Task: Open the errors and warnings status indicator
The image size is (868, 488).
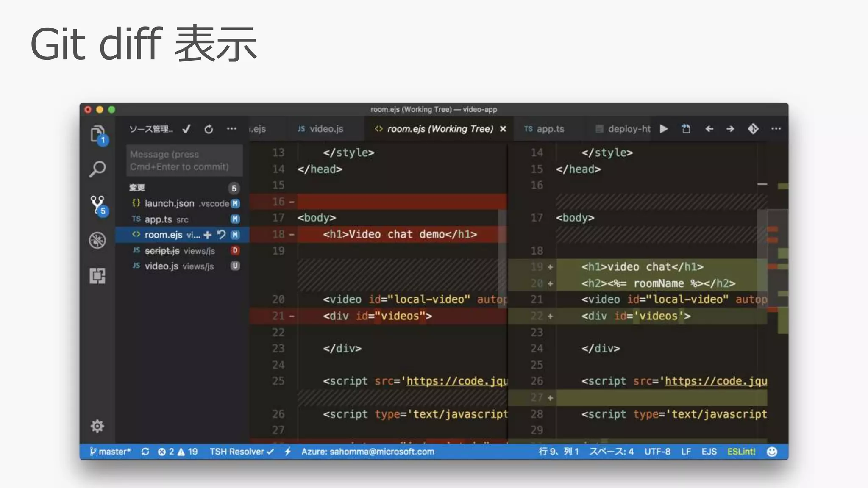Action: click(178, 452)
